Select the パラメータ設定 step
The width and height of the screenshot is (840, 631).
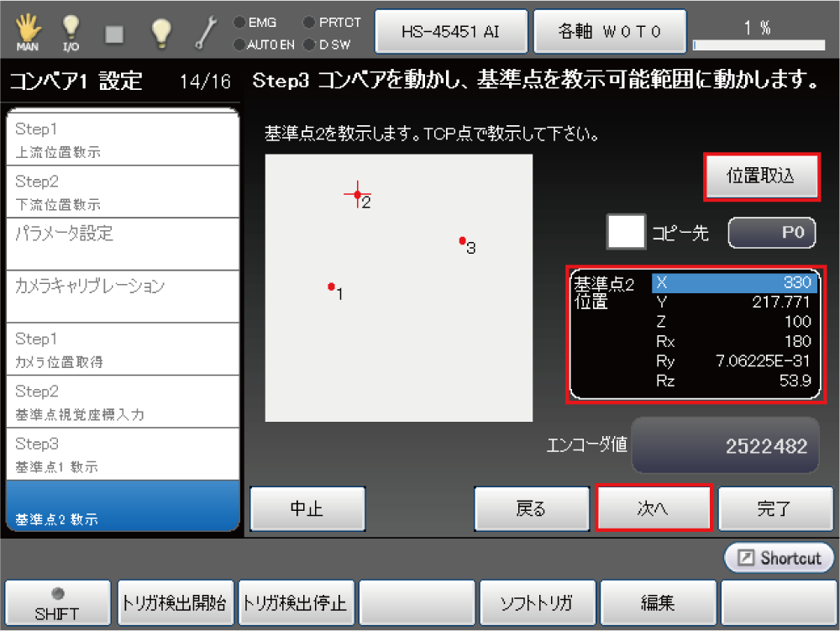click(x=123, y=244)
